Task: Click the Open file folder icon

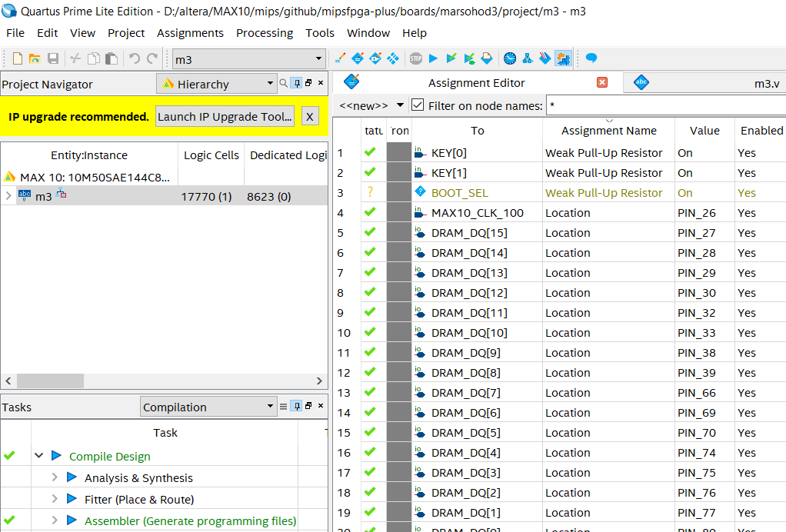Action: [x=35, y=58]
